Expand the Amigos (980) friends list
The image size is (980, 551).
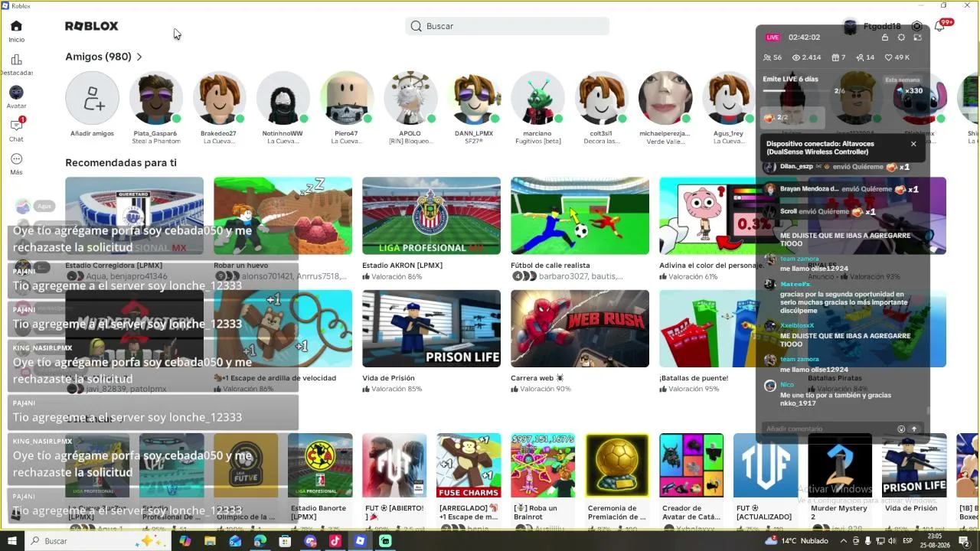pyautogui.click(x=104, y=57)
